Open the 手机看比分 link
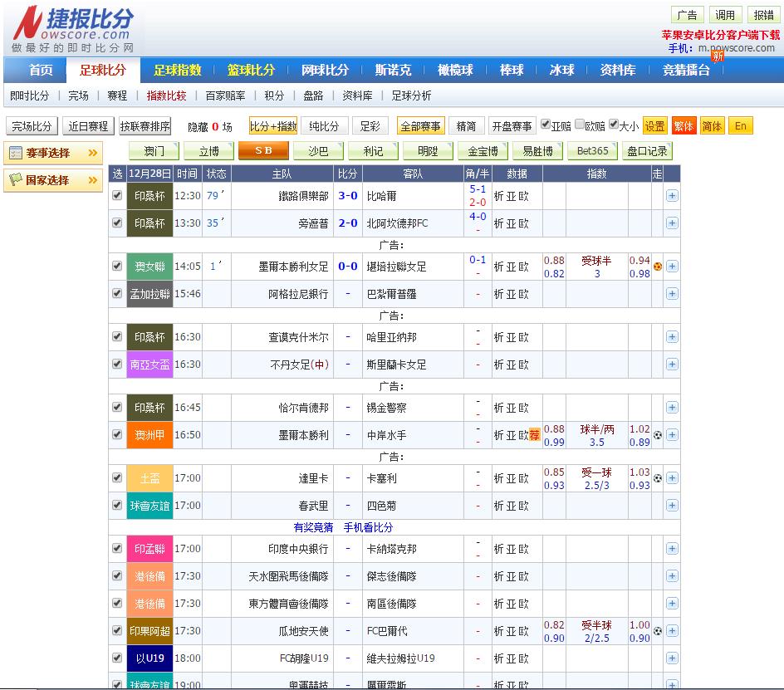 (368, 527)
